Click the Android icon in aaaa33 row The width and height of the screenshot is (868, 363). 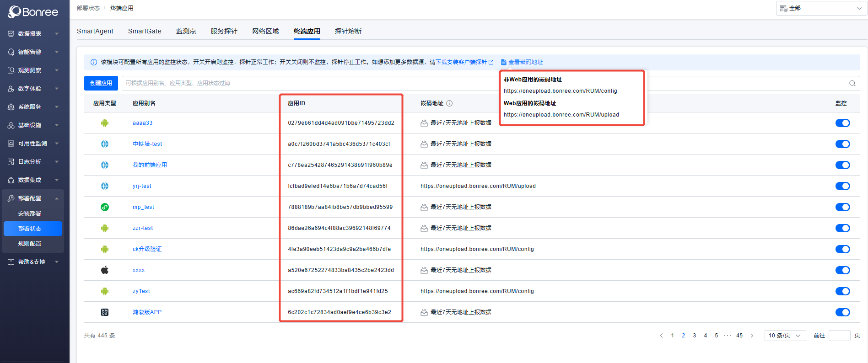(x=105, y=123)
